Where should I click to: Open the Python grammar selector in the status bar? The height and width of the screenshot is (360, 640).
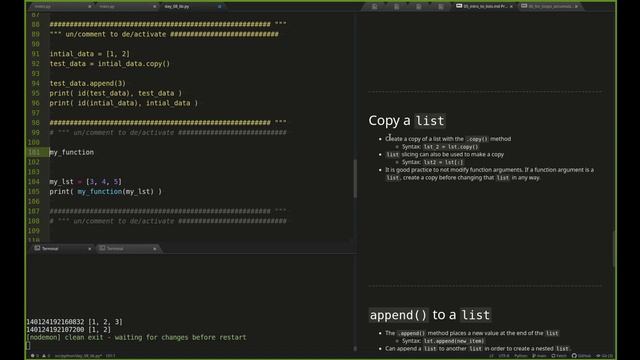[x=520, y=356]
